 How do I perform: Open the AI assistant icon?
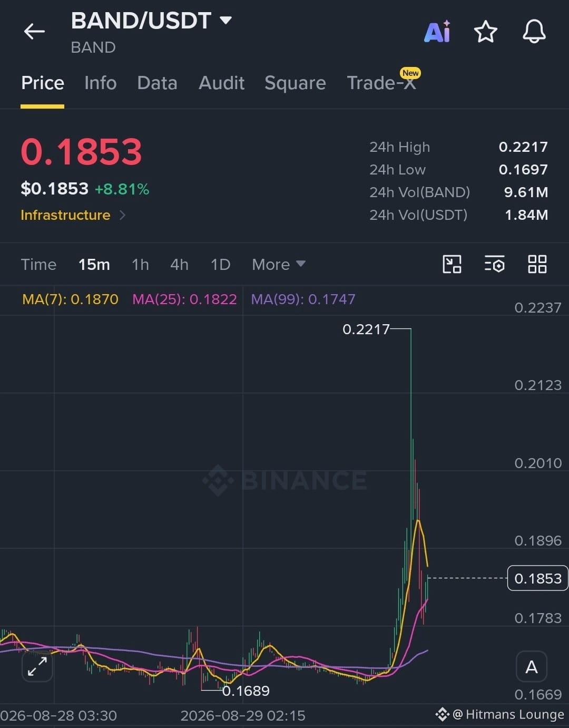coord(437,32)
